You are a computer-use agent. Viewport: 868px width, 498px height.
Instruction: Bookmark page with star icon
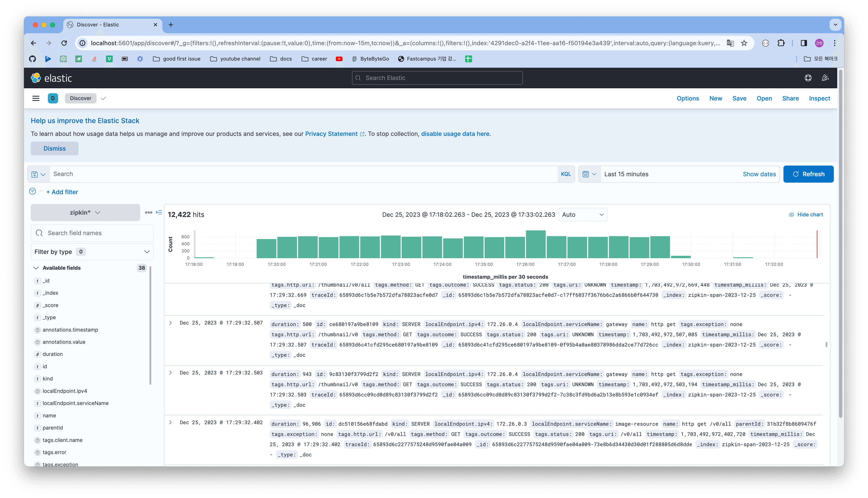[744, 43]
